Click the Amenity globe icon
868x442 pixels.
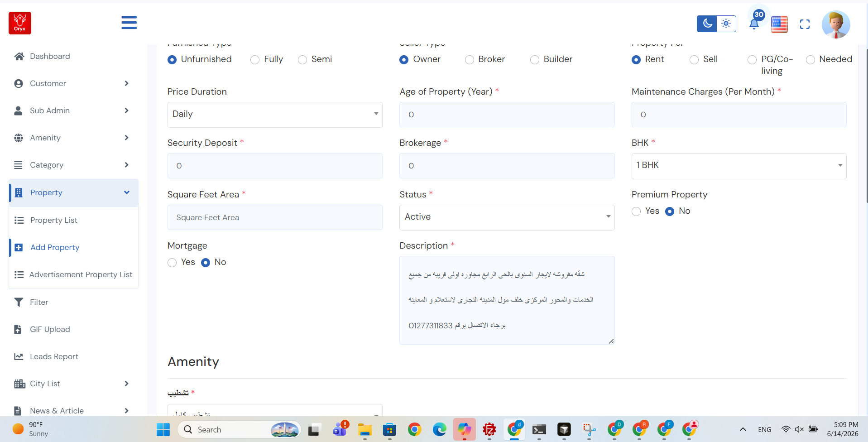(x=19, y=138)
